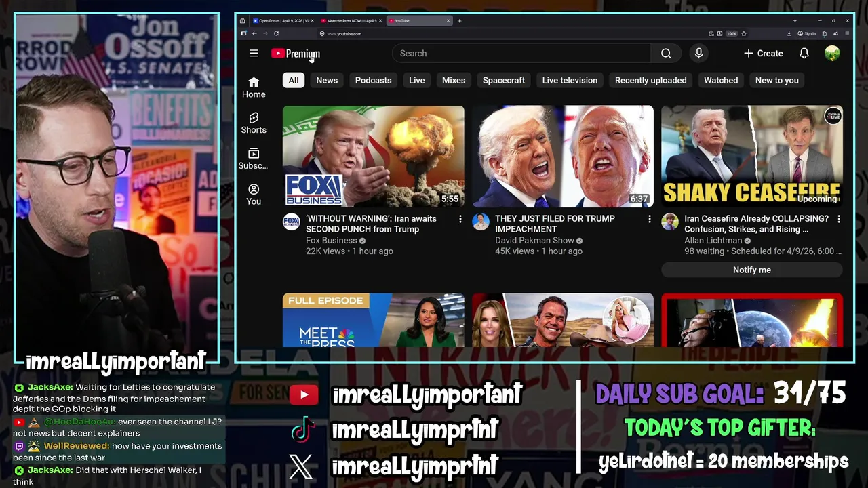Select the Recently uploaded filter chip
The height and width of the screenshot is (488, 868).
point(651,80)
